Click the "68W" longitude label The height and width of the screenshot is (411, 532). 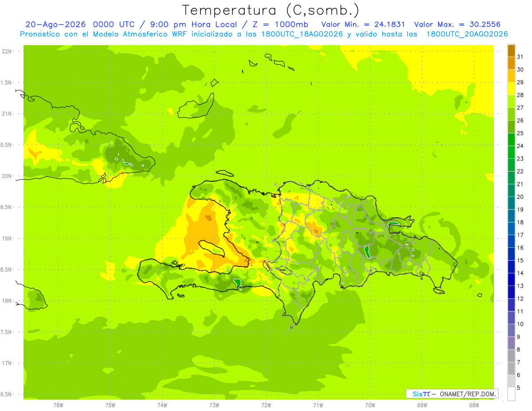point(474,405)
